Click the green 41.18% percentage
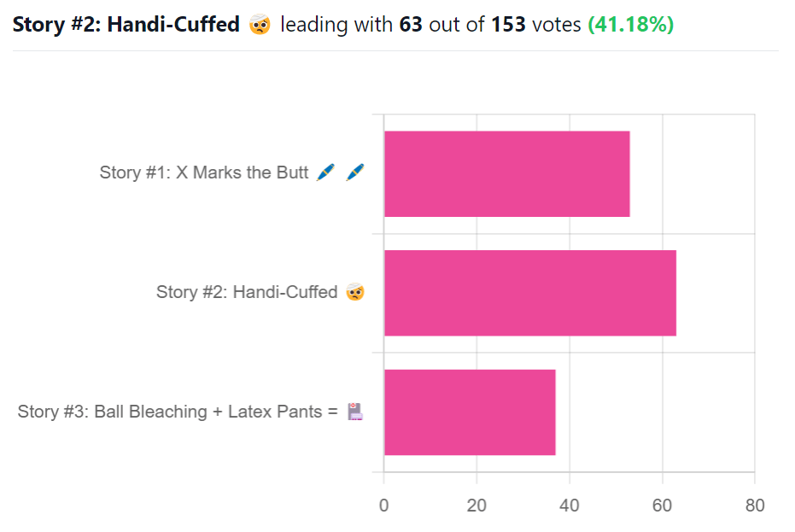795x532 pixels. pyautogui.click(x=631, y=25)
